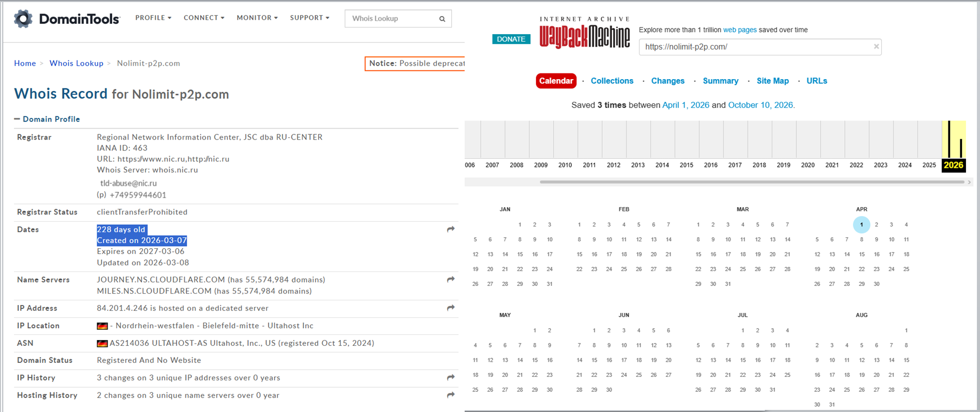Open the URLs tab

(x=817, y=81)
